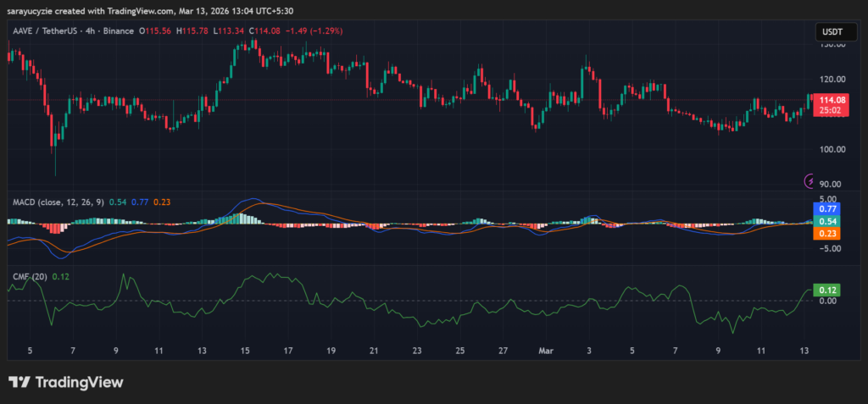868x404 pixels.
Task: Click the TradingView logo icon
Action: [x=19, y=382]
